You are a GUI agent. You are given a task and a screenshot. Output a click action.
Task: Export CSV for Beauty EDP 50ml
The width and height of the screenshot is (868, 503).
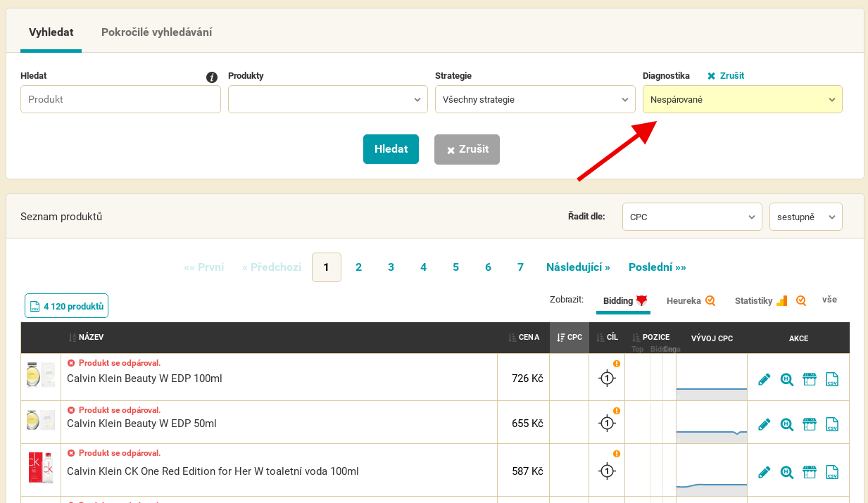(832, 425)
